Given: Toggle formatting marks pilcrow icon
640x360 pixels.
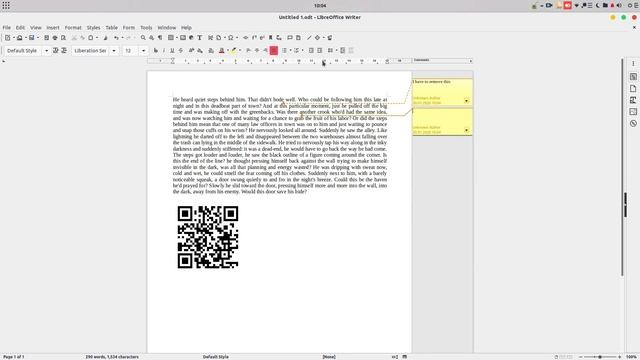Looking at the screenshot, I should (160, 38).
